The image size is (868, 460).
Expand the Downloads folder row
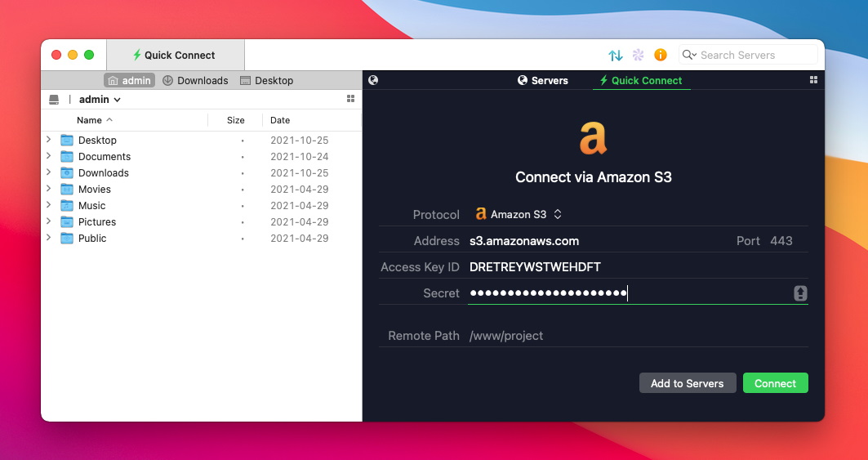pyautogui.click(x=49, y=172)
